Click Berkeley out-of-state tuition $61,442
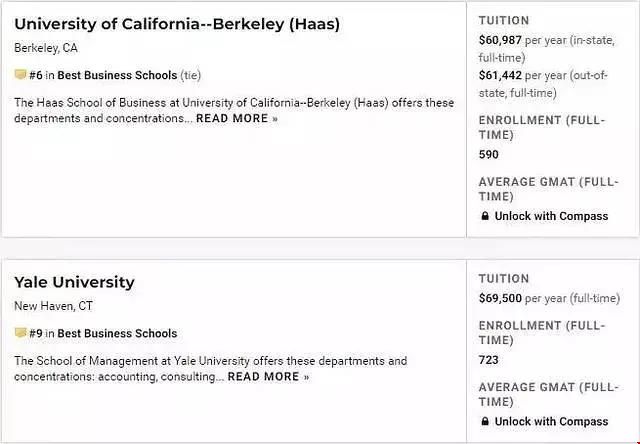The height and width of the screenshot is (444, 640). tap(500, 75)
